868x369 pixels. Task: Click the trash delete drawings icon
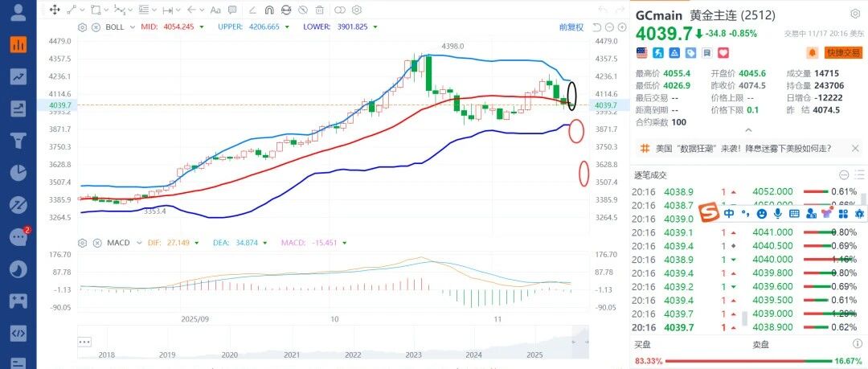pyautogui.click(x=319, y=10)
